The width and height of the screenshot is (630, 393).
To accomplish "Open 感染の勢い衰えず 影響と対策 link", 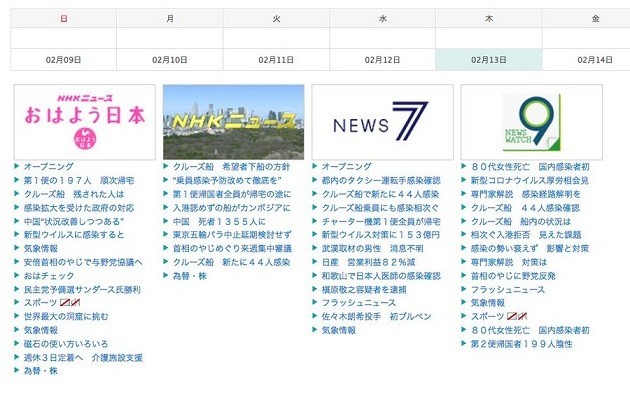I will coord(530,249).
